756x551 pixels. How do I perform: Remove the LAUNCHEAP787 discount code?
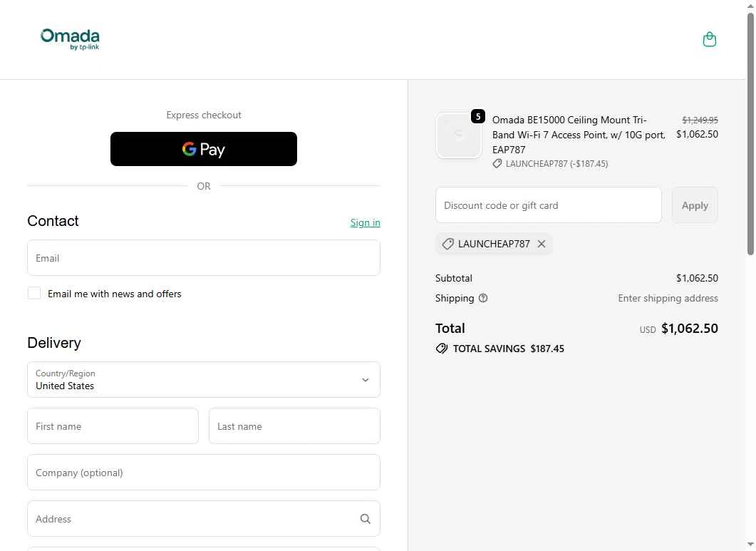click(x=542, y=244)
